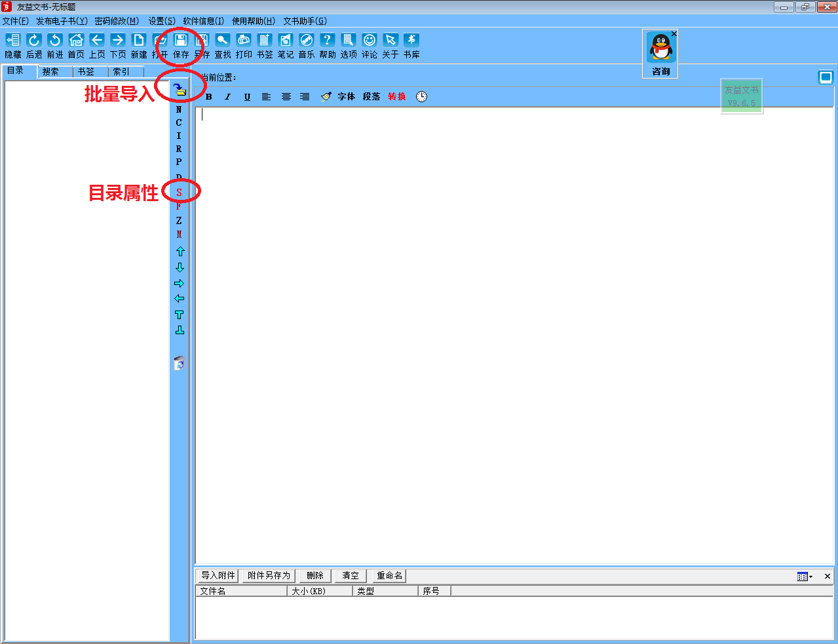Toggle underline with the U button
Viewport: 838px width, 644px height.
pos(247,97)
